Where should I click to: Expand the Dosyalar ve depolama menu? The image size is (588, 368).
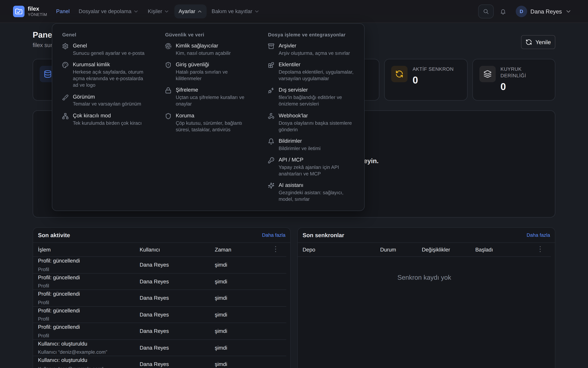pyautogui.click(x=108, y=11)
